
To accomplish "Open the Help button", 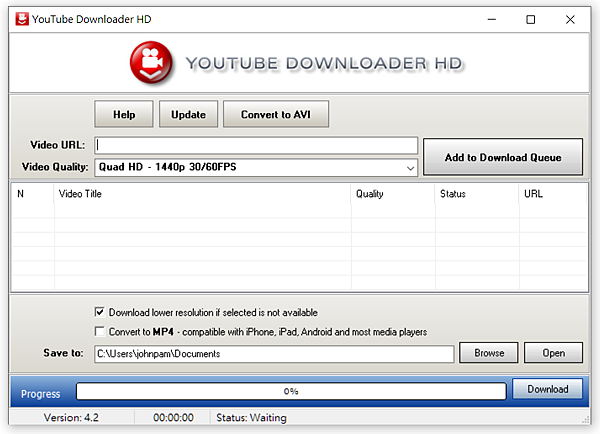I will (124, 114).
